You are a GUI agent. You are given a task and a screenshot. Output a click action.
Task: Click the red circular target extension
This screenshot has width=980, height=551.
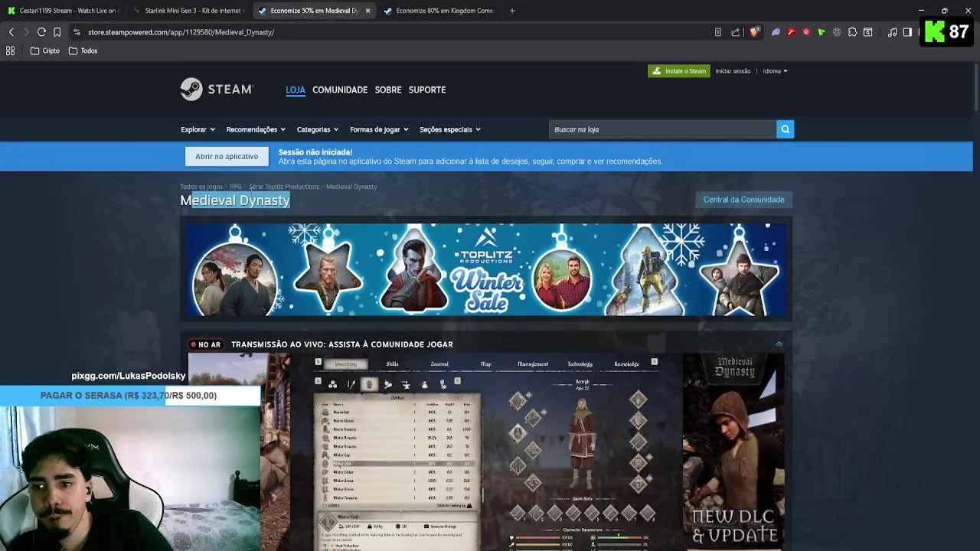tap(806, 32)
